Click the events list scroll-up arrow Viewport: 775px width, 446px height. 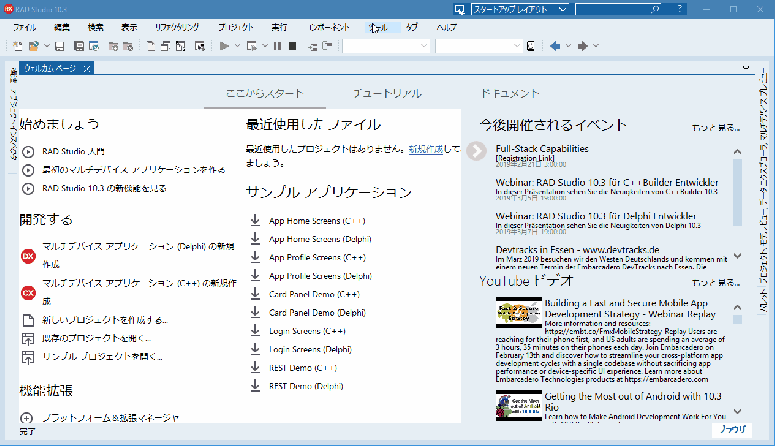(x=737, y=152)
